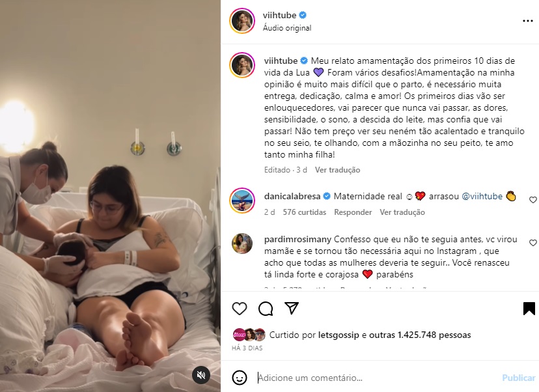Screen dimensions: 539x392
Task: Like the post with the heart icon
Action: click(240, 309)
